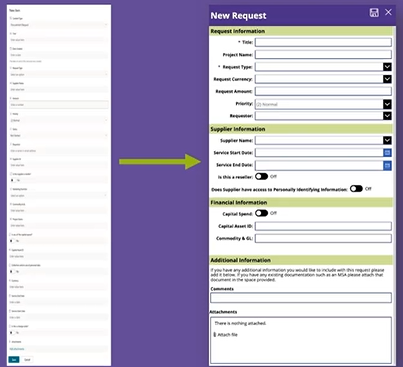The width and height of the screenshot is (403, 367).
Task: Open the Requestor dropdown arrow
Action: pyautogui.click(x=387, y=116)
